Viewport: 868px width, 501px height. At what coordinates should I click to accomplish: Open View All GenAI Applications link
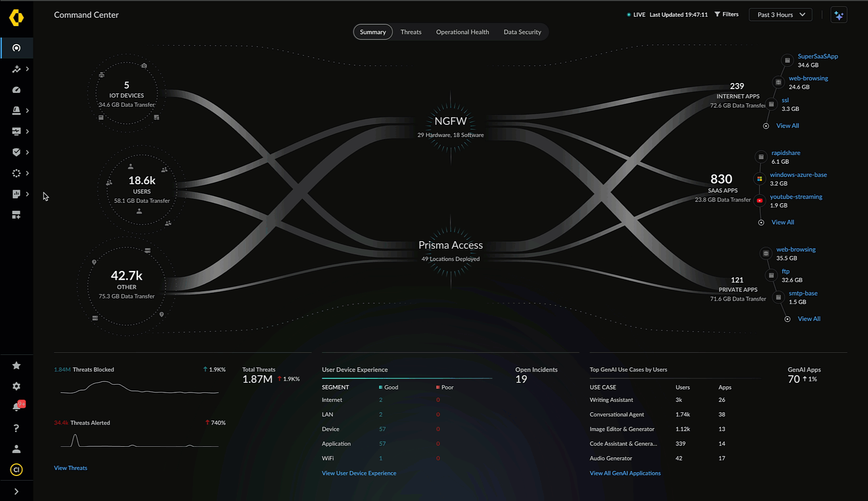(x=625, y=473)
